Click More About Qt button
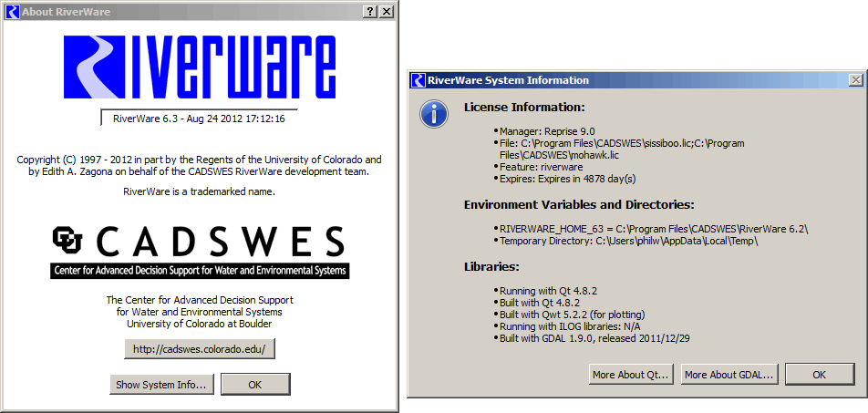This screenshot has width=868, height=413. pyautogui.click(x=632, y=374)
